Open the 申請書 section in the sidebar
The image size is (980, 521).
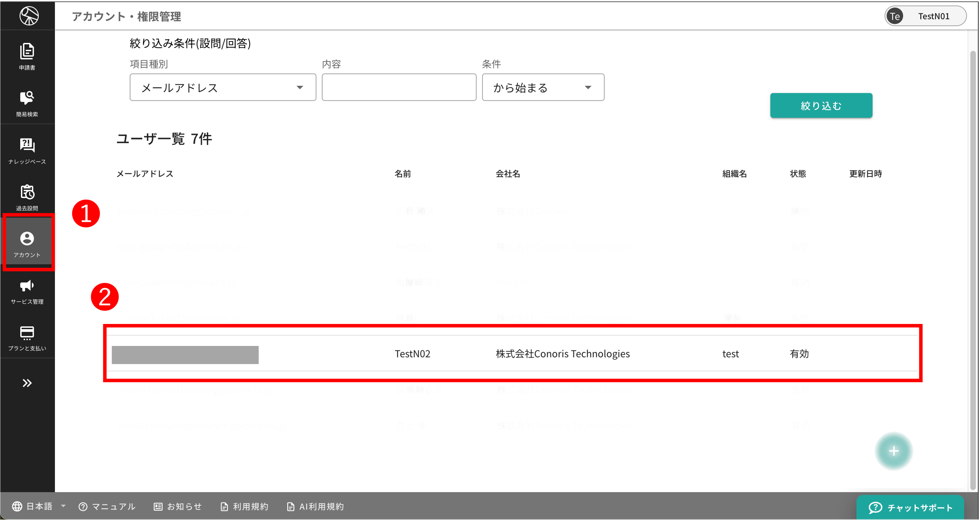pos(27,57)
